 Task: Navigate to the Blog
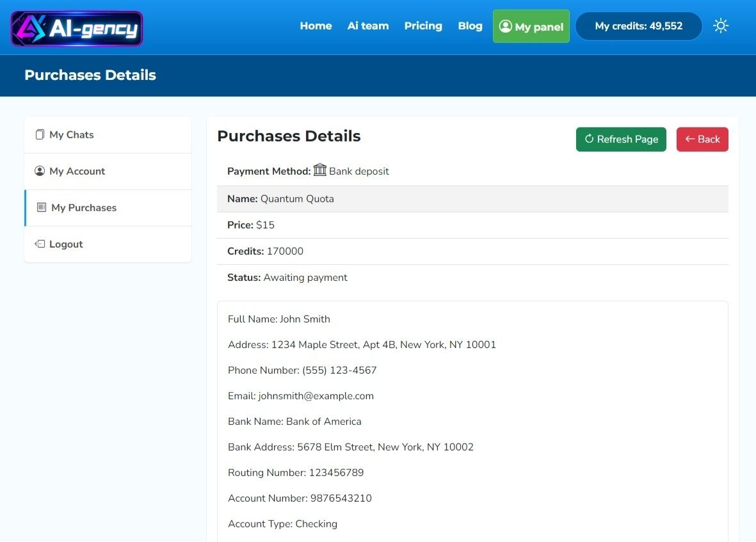(x=470, y=26)
